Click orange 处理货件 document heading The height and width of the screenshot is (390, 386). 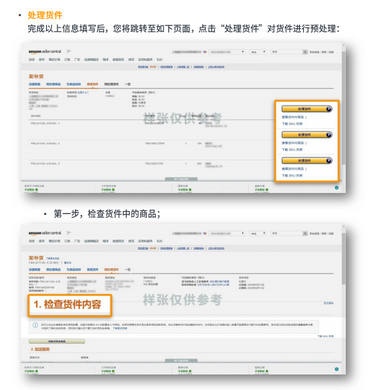point(45,15)
